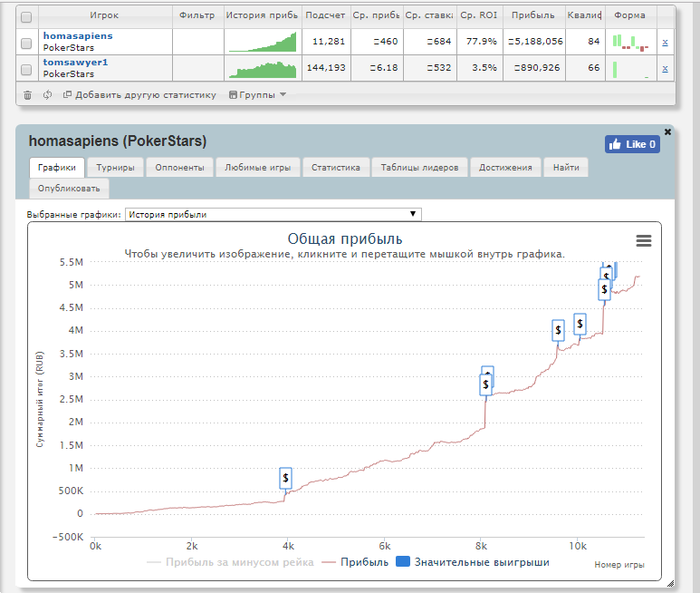
Task: Click the form bar chart for homasapiens
Action: [630, 42]
